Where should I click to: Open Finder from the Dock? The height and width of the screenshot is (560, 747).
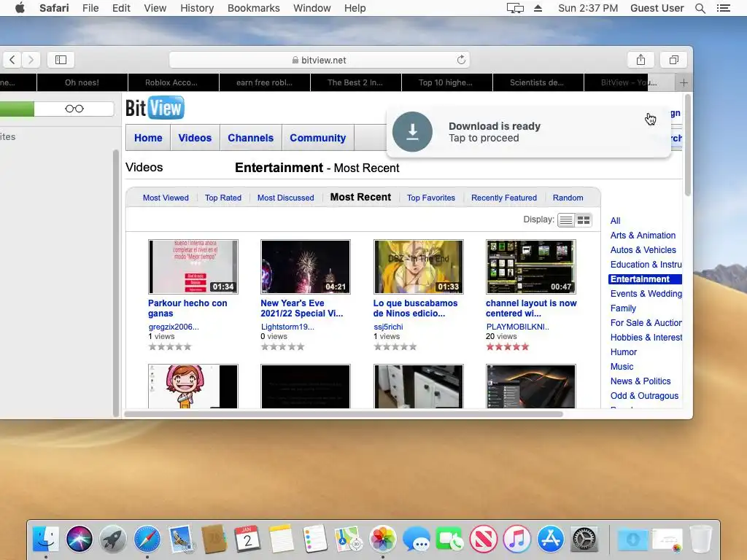click(46, 539)
